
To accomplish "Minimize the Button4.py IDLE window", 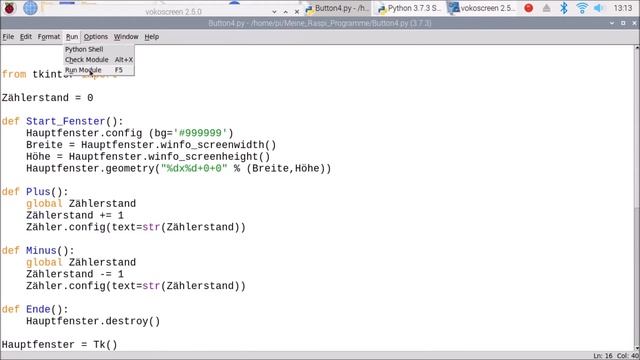I will (612, 23).
